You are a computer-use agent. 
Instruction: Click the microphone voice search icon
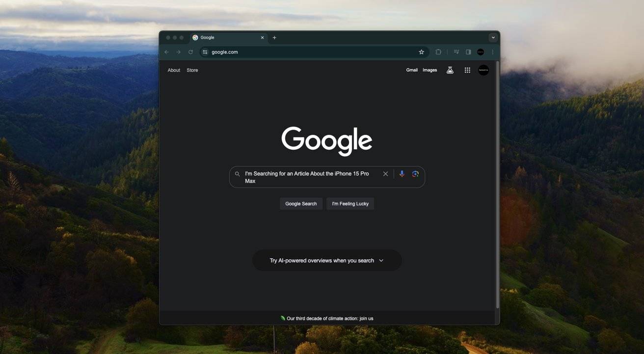(402, 174)
